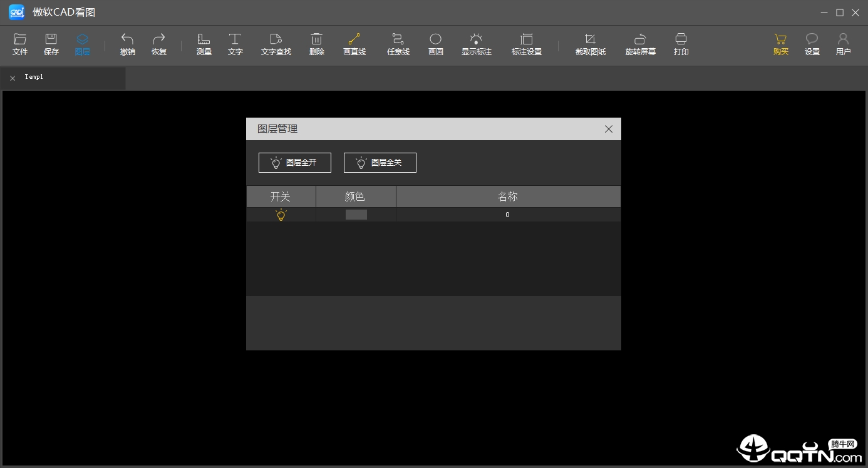Close the Temp1 tab

pyautogui.click(x=13, y=78)
